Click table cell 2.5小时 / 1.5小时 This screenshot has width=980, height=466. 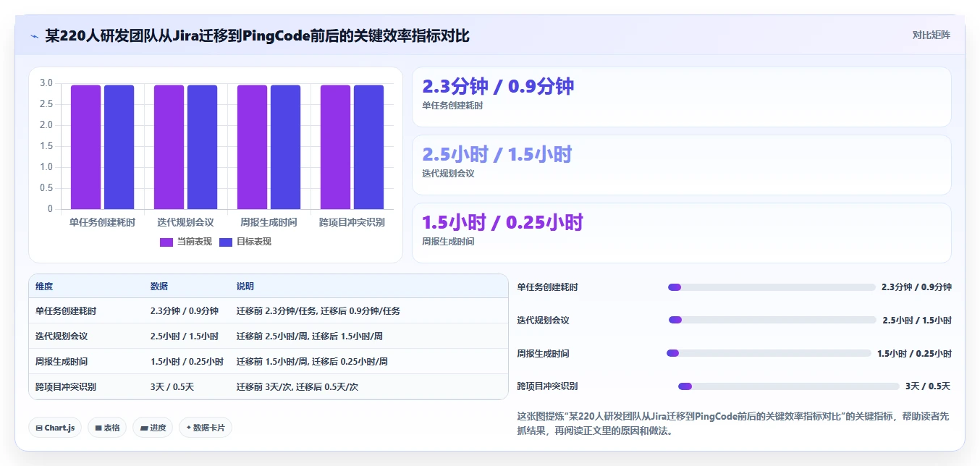click(x=185, y=336)
